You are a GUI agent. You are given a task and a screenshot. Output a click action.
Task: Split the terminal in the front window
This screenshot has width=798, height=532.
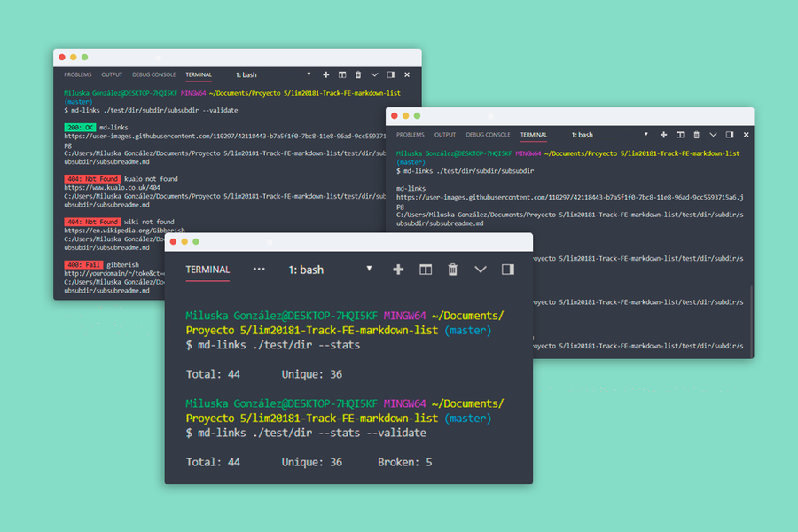(x=426, y=270)
